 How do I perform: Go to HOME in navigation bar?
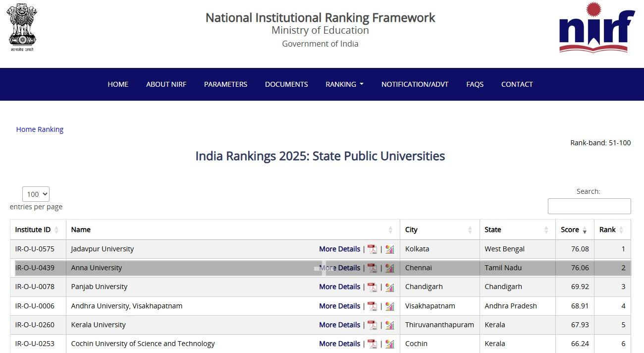tap(118, 84)
